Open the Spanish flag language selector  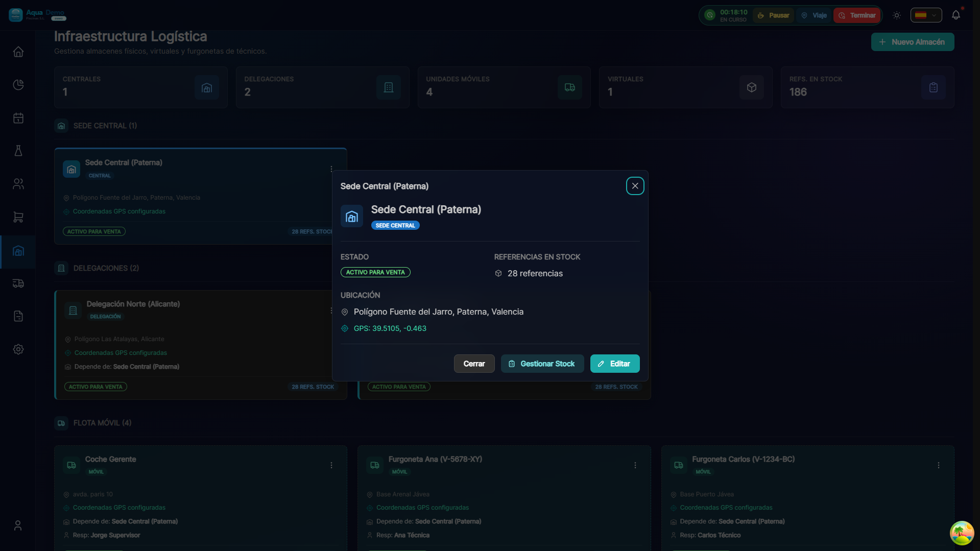point(926,15)
